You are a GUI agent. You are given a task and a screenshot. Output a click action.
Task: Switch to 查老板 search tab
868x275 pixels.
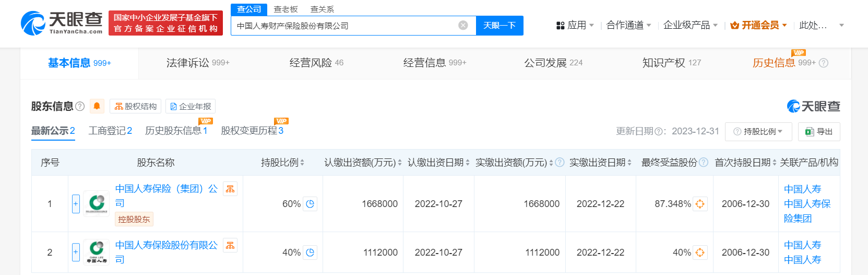coord(286,9)
